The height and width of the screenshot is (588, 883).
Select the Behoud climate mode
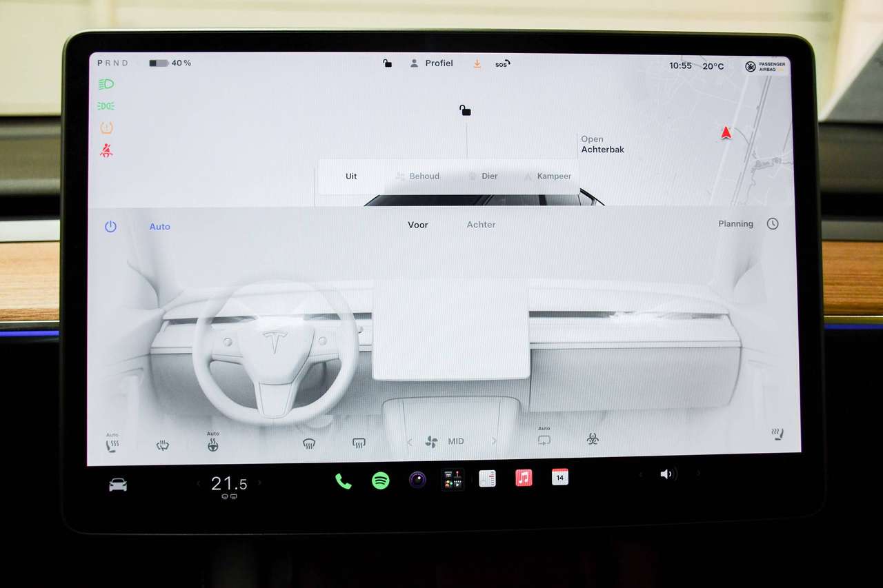point(417,176)
